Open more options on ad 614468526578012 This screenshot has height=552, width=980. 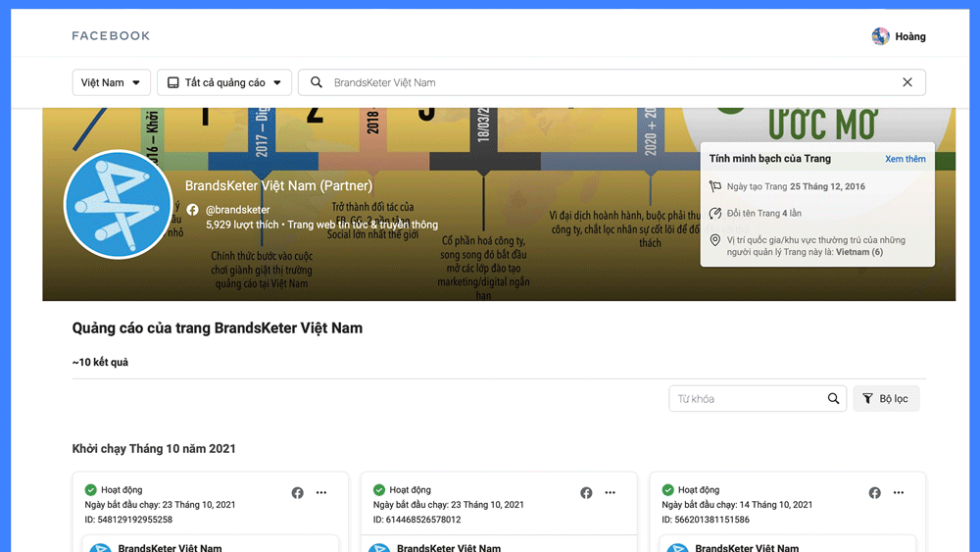coord(610,492)
